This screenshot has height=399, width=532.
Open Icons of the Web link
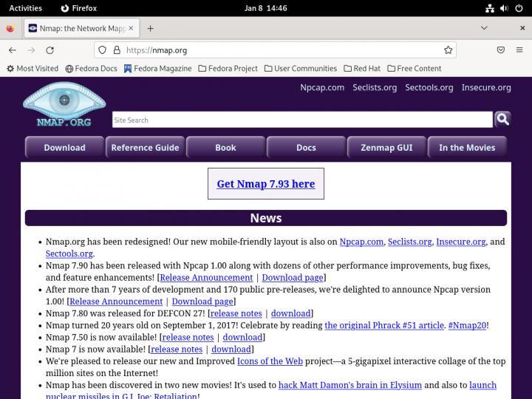coord(270,361)
